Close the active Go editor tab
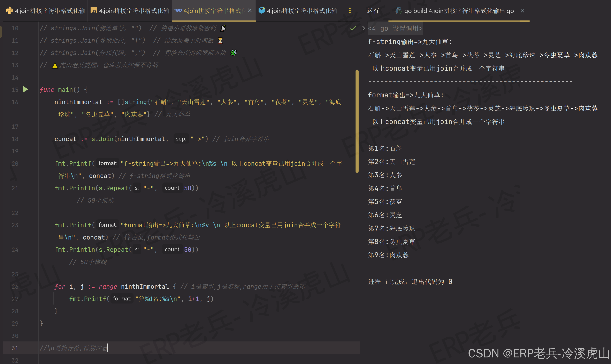The height and width of the screenshot is (364, 611). tap(250, 10)
